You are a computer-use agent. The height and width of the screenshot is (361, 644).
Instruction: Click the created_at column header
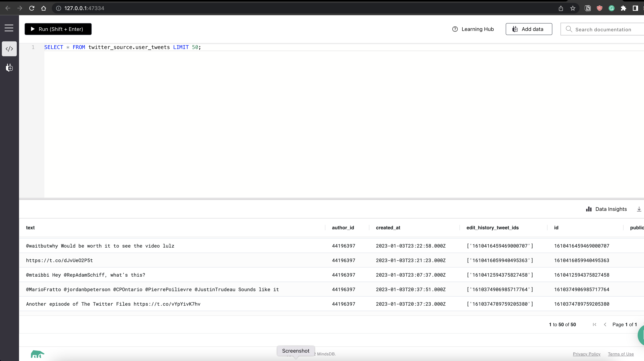388,228
